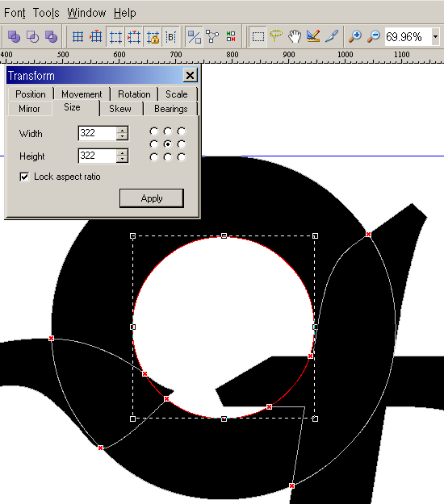Open the Tools menu

(46, 13)
